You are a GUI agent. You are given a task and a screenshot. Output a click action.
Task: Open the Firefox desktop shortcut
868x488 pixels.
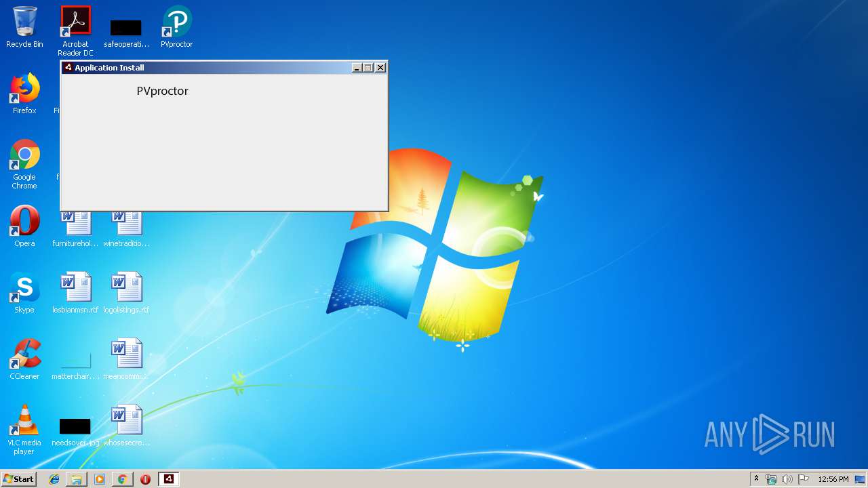click(24, 94)
